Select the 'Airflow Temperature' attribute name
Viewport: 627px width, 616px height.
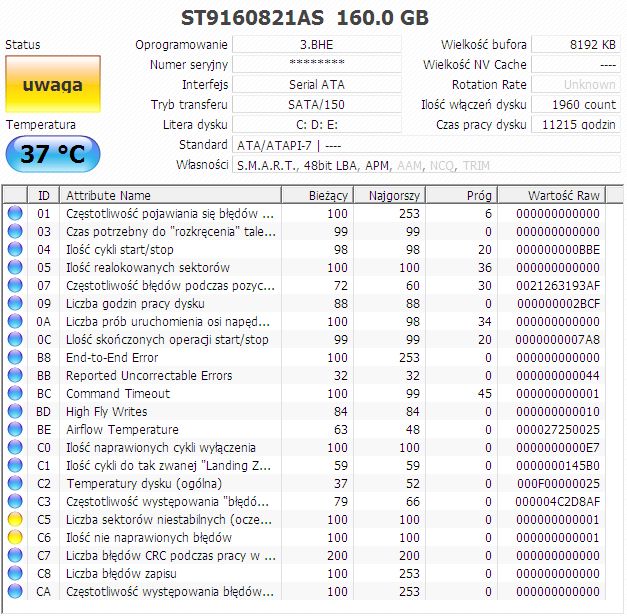click(x=122, y=429)
